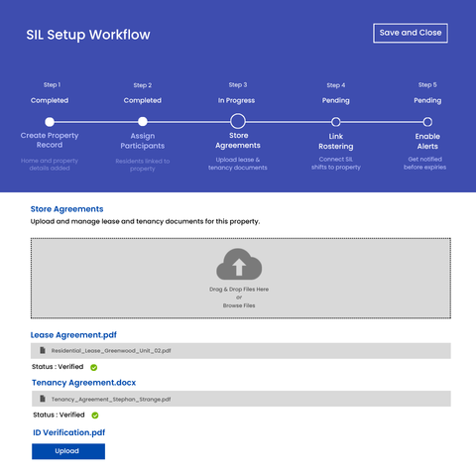This screenshot has height=476, width=476.
Task: Click the Browse Files link
Action: pos(239,305)
